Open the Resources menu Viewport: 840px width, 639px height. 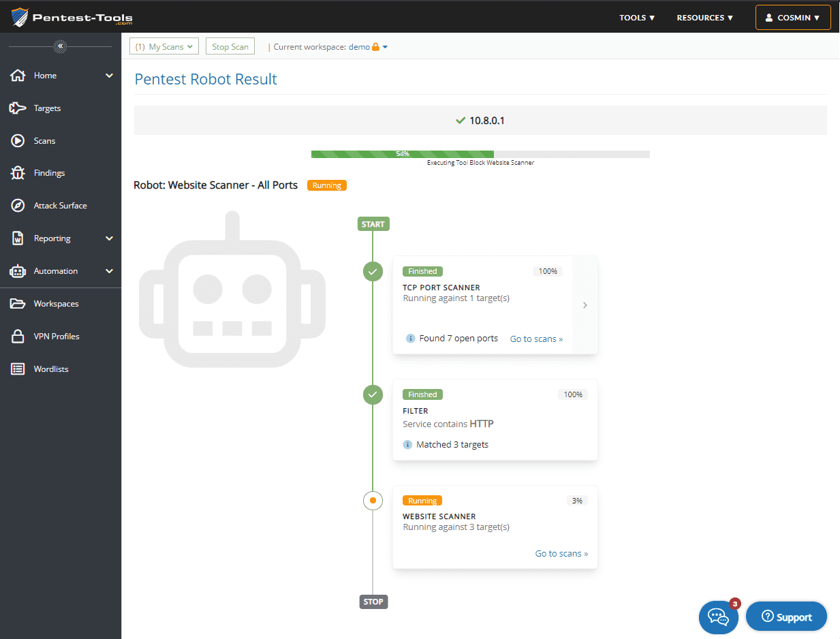[704, 17]
